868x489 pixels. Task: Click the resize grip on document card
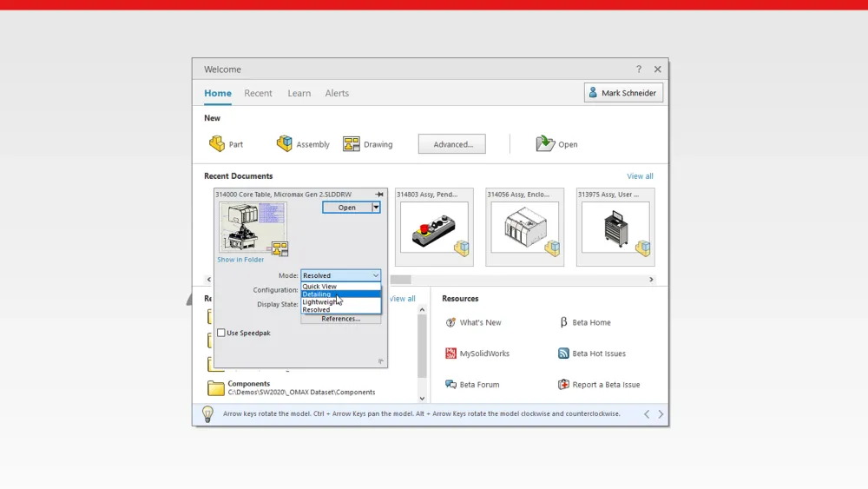[x=381, y=361]
